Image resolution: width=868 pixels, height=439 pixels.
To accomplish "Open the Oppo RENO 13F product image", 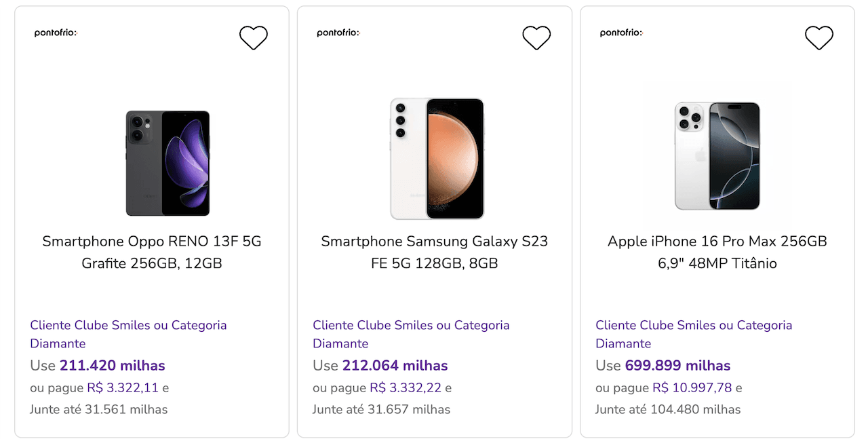I will pos(167,164).
